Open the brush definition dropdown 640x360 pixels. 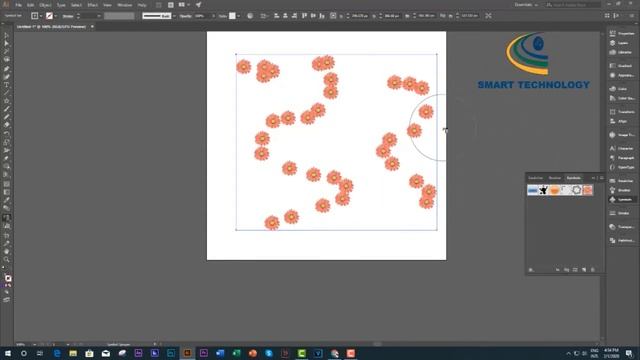[174, 16]
